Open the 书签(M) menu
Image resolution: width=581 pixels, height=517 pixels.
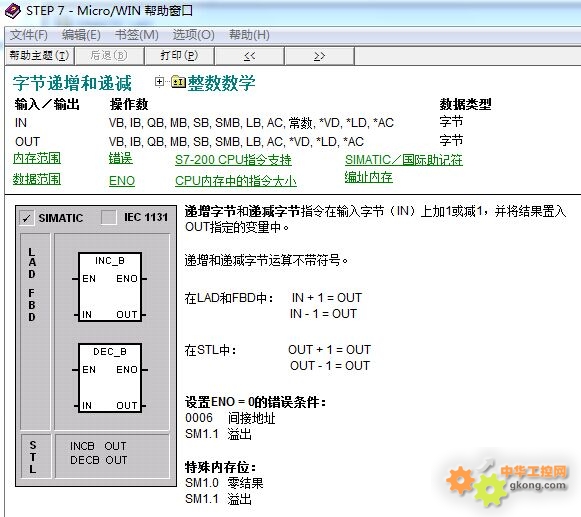(x=137, y=35)
